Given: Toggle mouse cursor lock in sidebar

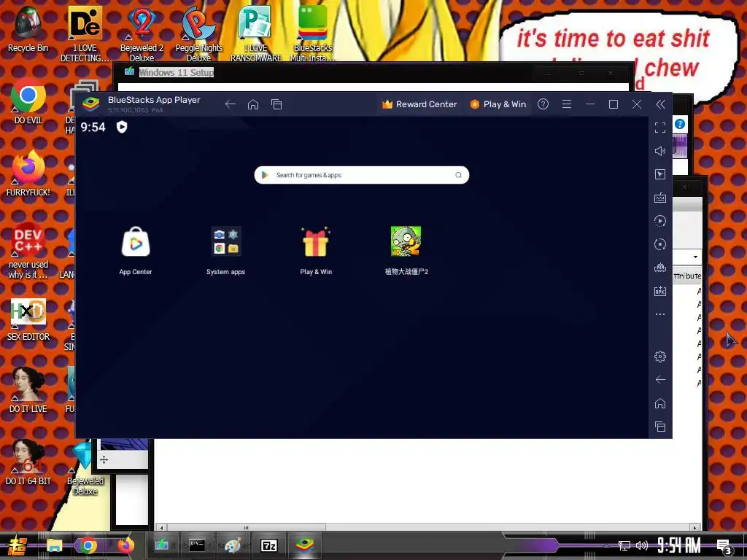Looking at the screenshot, I should [x=660, y=174].
